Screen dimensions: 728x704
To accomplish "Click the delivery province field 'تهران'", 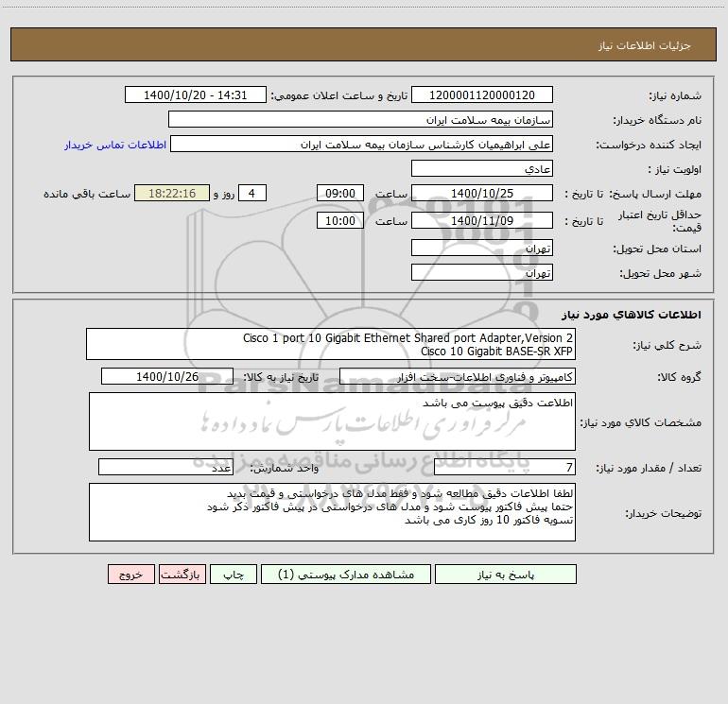I will [x=482, y=248].
